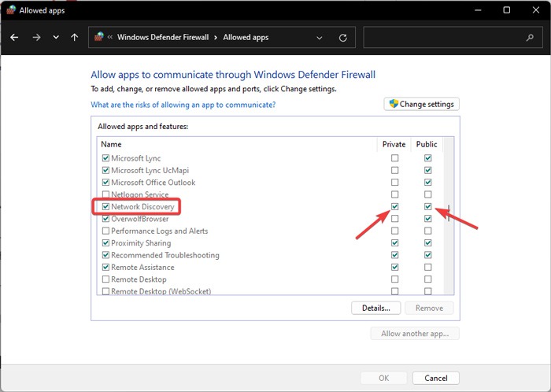Toggle the Microsoft Office Outlook name checkbox
551x392 pixels.
105,183
